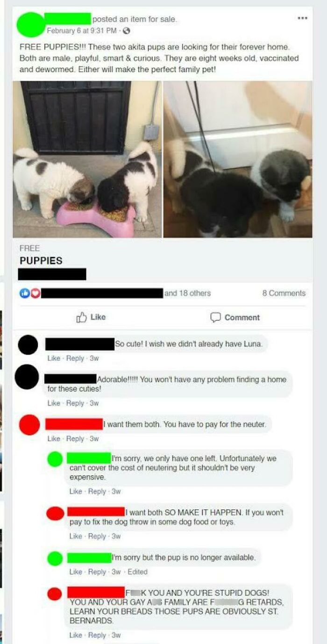Like the 'So cute!' comment about Luna
327x644 pixels.
[x=54, y=358]
